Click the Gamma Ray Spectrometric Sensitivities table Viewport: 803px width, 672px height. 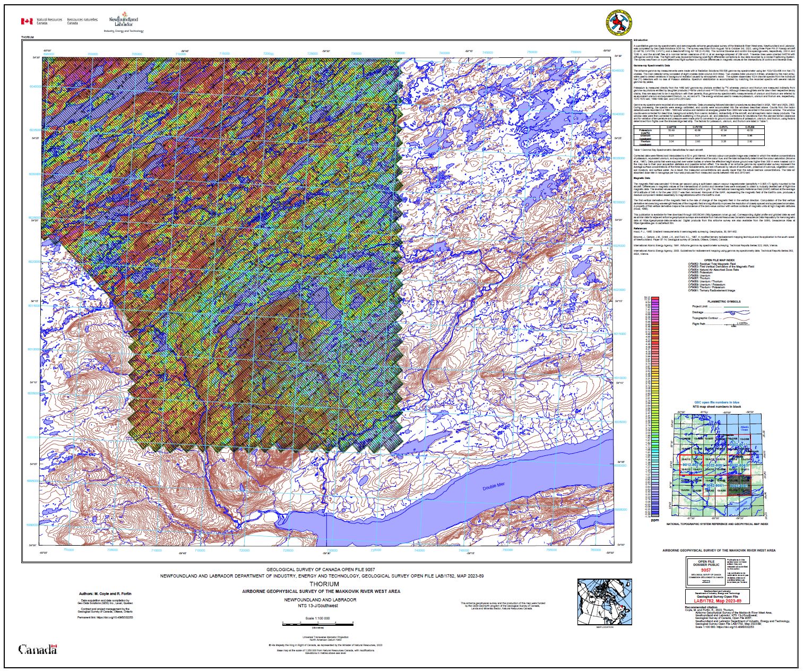[699, 135]
